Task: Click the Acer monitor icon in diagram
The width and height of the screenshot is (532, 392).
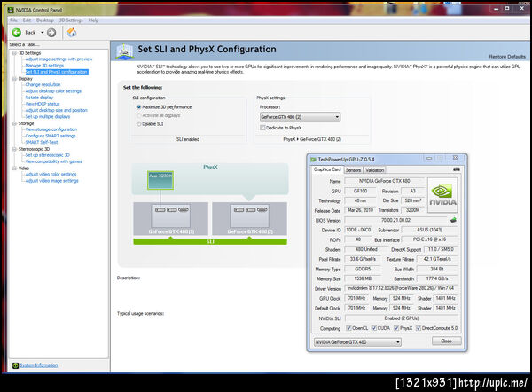Action: click(x=160, y=180)
